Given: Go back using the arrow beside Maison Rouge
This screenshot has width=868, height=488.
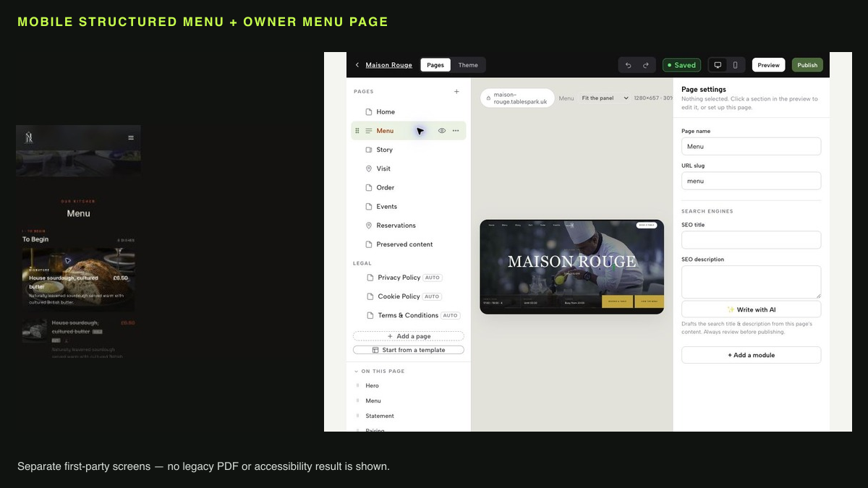Looking at the screenshot, I should pyautogui.click(x=357, y=65).
